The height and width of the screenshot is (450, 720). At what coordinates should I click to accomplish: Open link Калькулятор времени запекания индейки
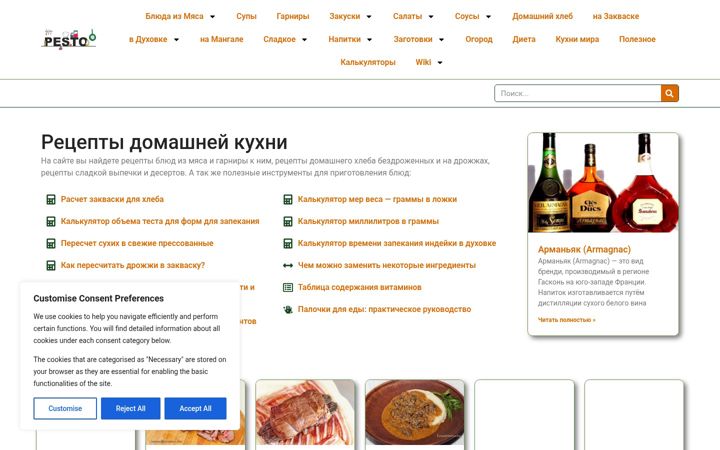(397, 243)
